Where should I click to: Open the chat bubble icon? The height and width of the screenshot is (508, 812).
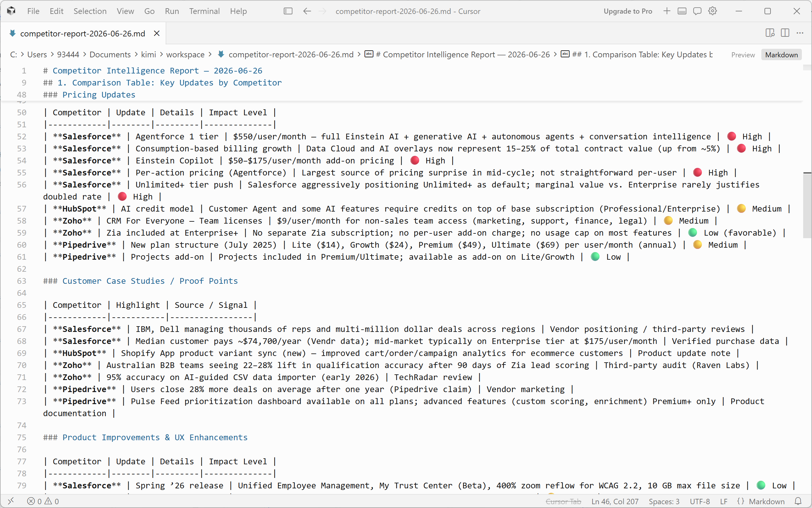(x=697, y=11)
